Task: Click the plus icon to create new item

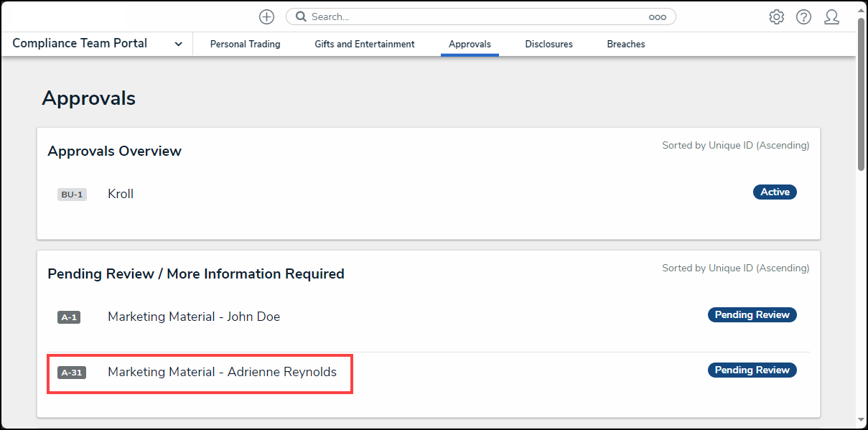Action: tap(266, 17)
